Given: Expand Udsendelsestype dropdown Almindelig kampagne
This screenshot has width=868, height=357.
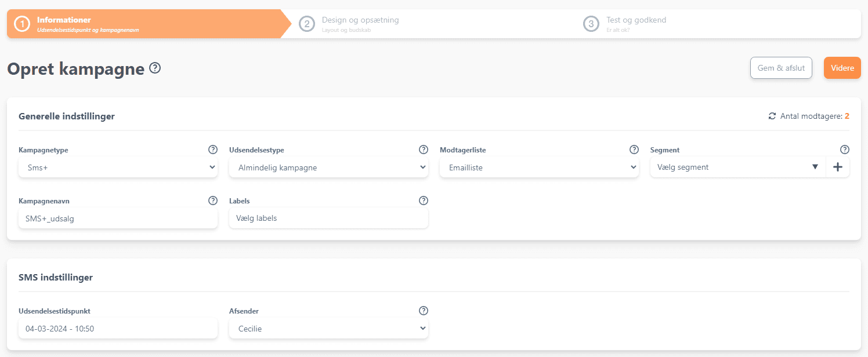Looking at the screenshot, I should tap(328, 167).
